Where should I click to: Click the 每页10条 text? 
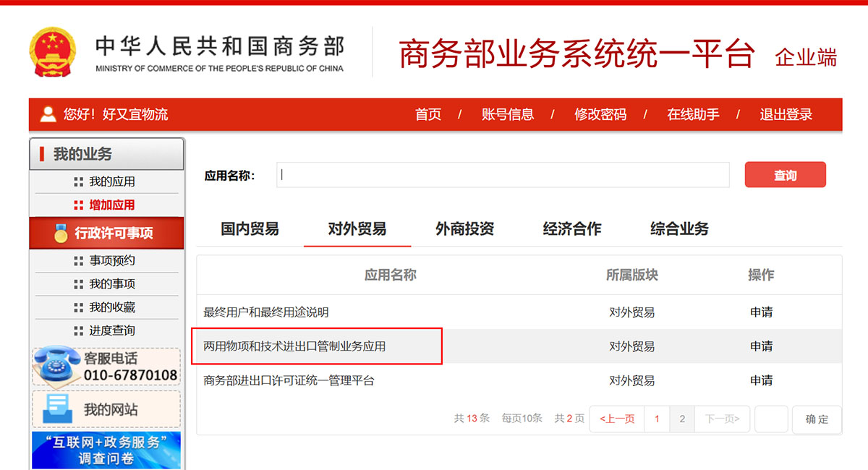522,419
